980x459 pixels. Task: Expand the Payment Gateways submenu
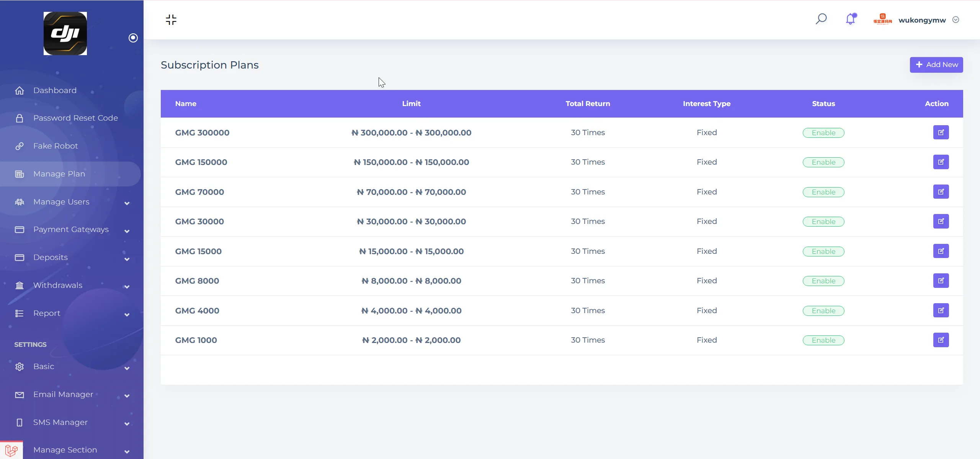pos(71,229)
